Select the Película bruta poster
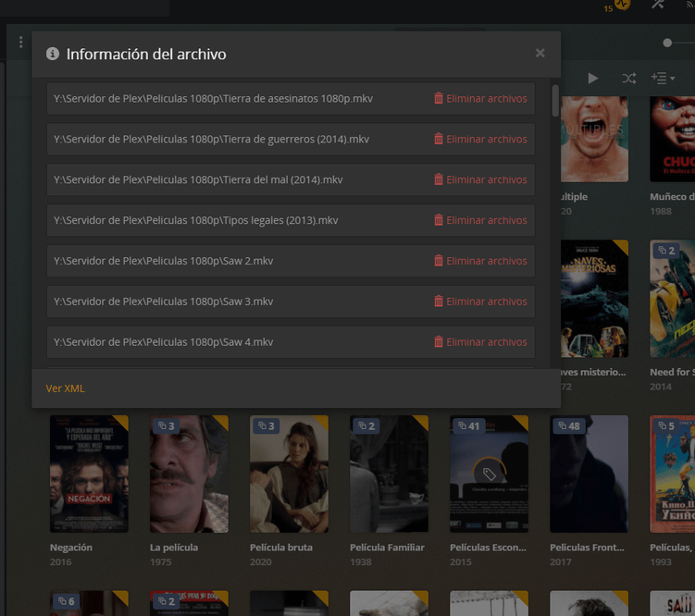The width and height of the screenshot is (695, 616). pyautogui.click(x=289, y=474)
